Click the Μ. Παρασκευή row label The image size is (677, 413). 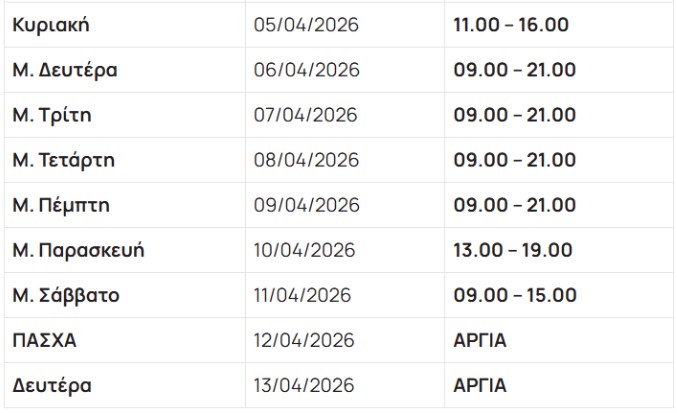tap(78, 250)
